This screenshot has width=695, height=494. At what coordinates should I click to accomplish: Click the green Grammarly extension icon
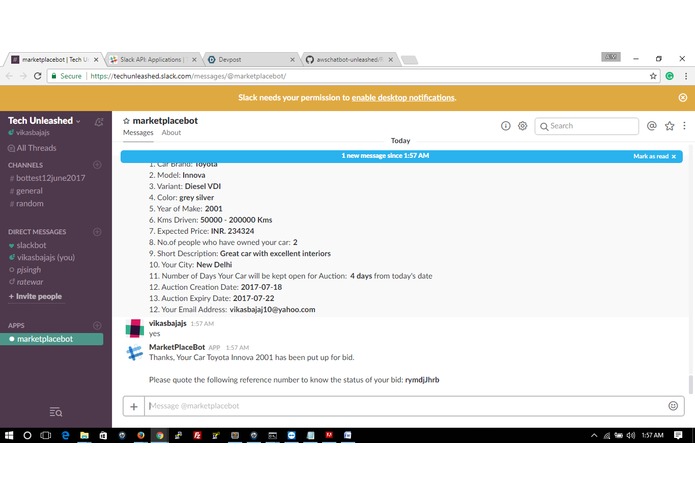click(x=669, y=76)
